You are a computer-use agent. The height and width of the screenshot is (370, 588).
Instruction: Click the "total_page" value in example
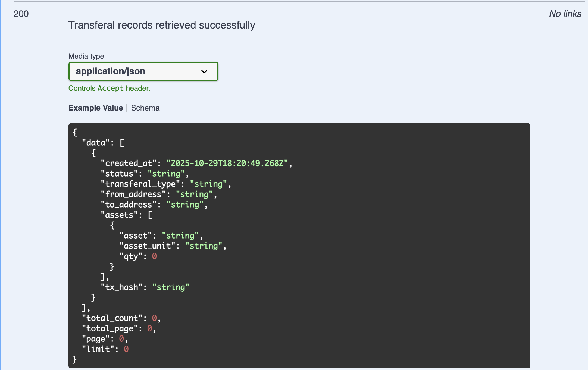pyautogui.click(x=150, y=328)
